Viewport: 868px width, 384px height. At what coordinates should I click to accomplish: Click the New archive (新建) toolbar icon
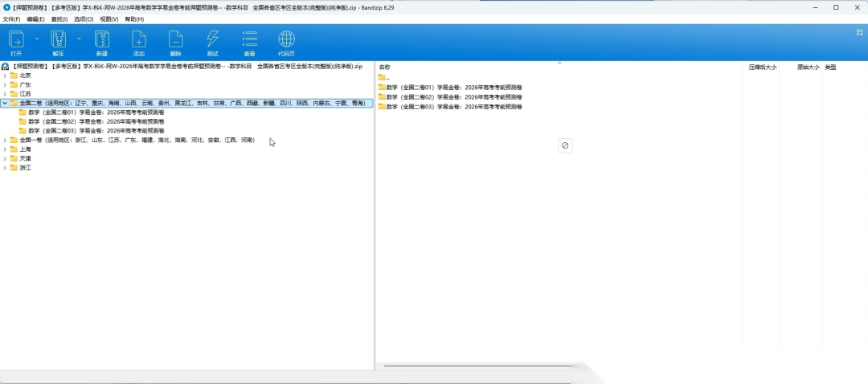pos(102,39)
